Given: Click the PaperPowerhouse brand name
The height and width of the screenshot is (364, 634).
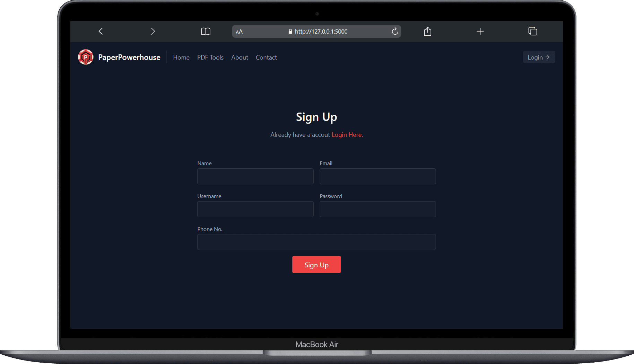Looking at the screenshot, I should [129, 57].
